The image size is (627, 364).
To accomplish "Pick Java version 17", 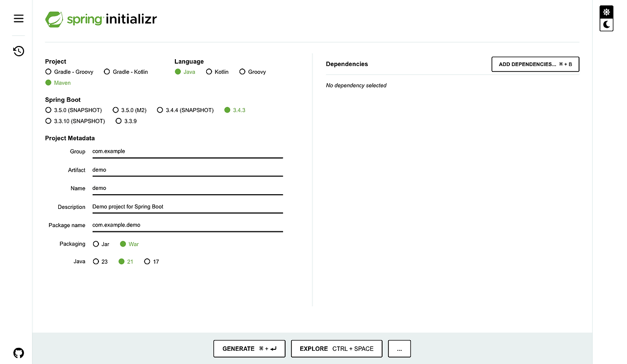I will click(152, 262).
